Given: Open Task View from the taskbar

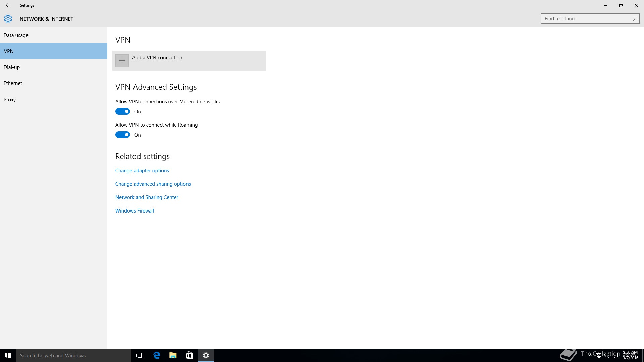Looking at the screenshot, I should tap(140, 355).
